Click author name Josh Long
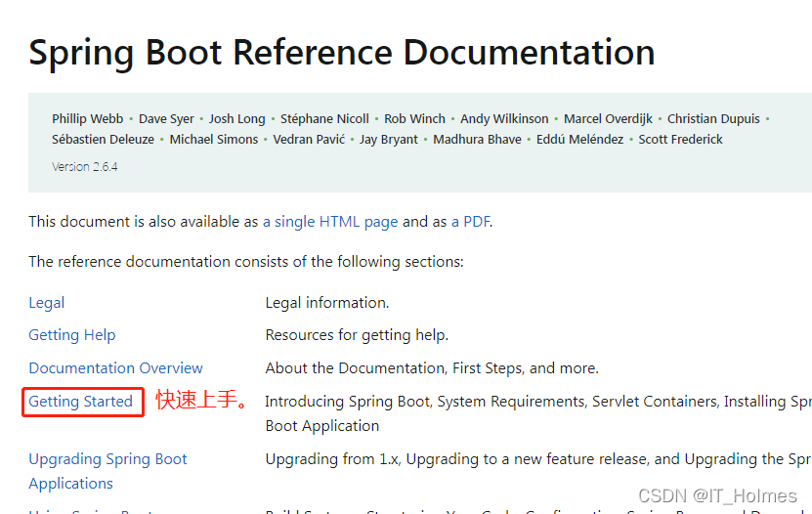Image resolution: width=812 pixels, height=514 pixels. pyautogui.click(x=236, y=119)
